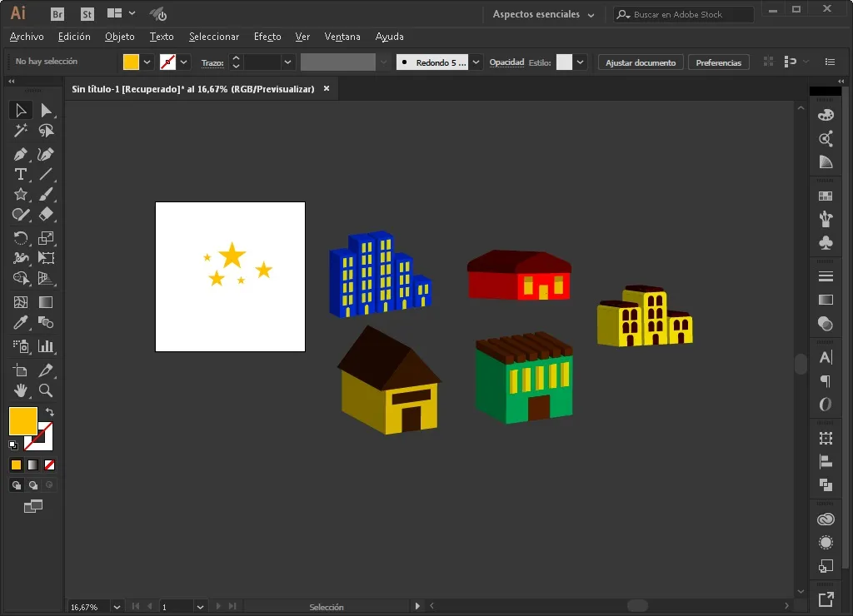Click the Opacidad link
Image resolution: width=853 pixels, height=616 pixels.
[x=506, y=62]
